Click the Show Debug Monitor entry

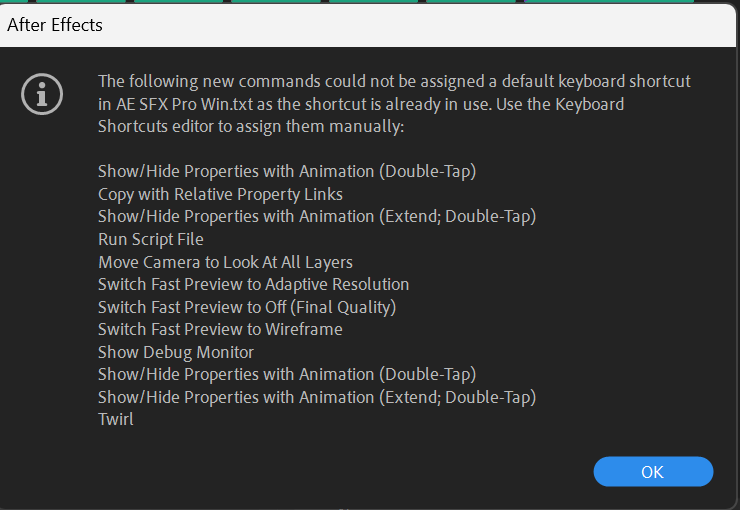tap(176, 352)
